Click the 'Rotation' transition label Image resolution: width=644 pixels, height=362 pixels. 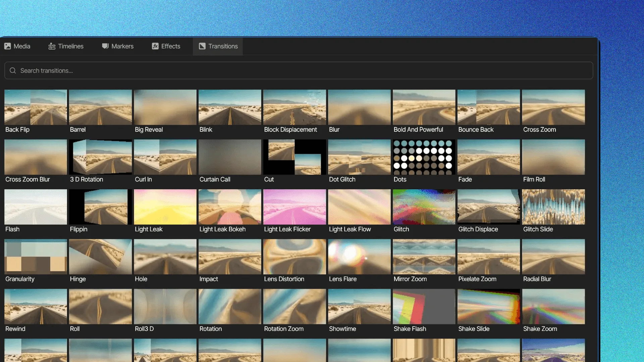(x=211, y=329)
